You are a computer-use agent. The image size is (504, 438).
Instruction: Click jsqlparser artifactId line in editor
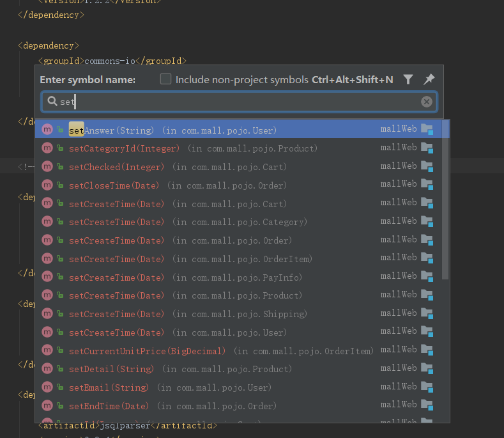coord(128,426)
